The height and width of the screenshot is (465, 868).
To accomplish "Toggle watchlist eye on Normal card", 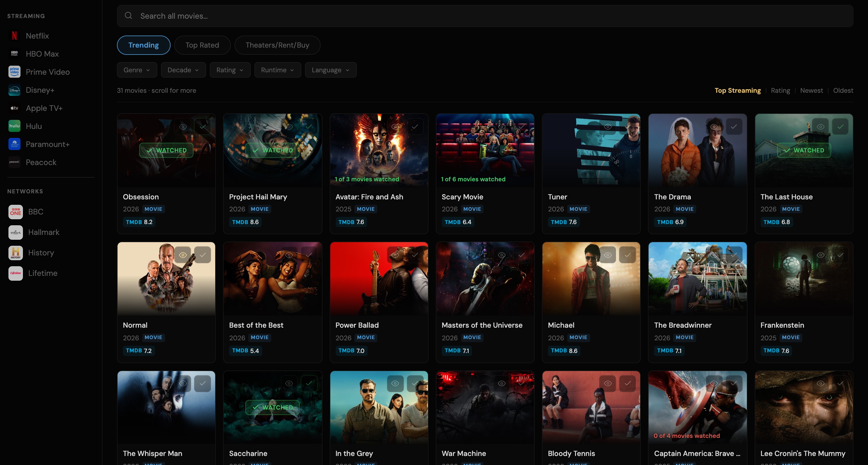I will tap(183, 255).
